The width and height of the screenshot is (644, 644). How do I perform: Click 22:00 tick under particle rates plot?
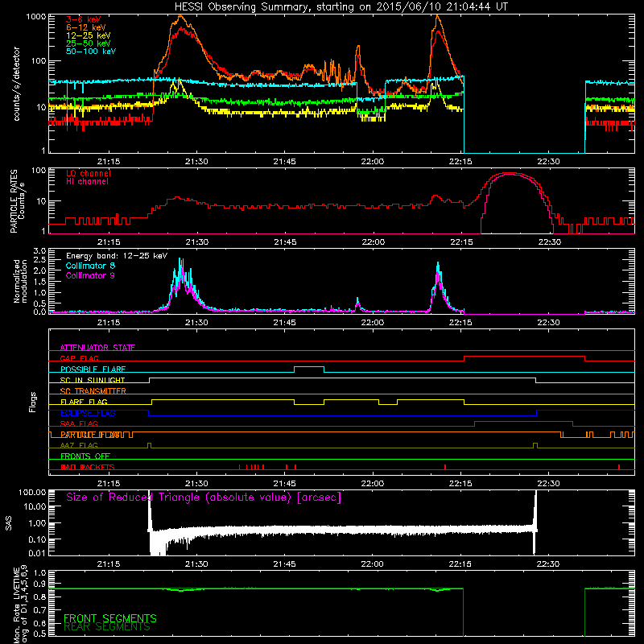coord(373,242)
